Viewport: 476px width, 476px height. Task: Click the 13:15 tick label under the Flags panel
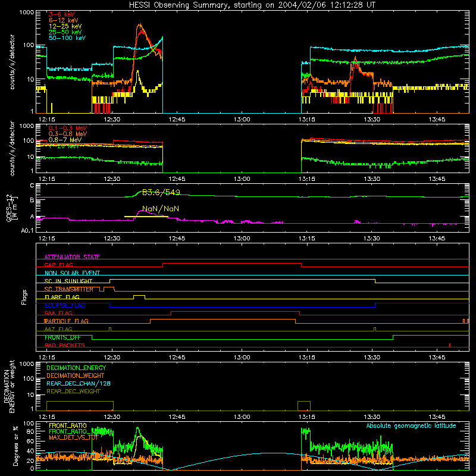(306, 358)
